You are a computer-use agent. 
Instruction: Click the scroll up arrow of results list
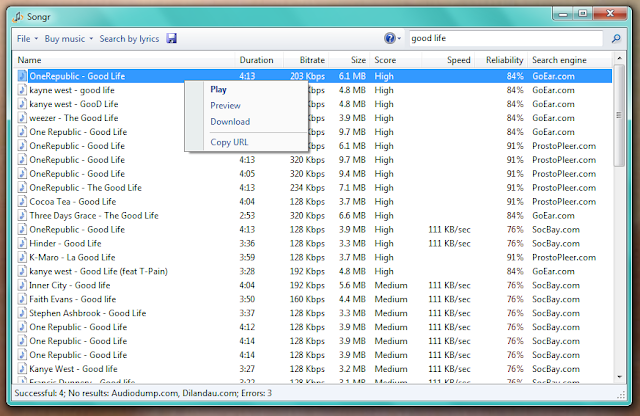click(619, 58)
